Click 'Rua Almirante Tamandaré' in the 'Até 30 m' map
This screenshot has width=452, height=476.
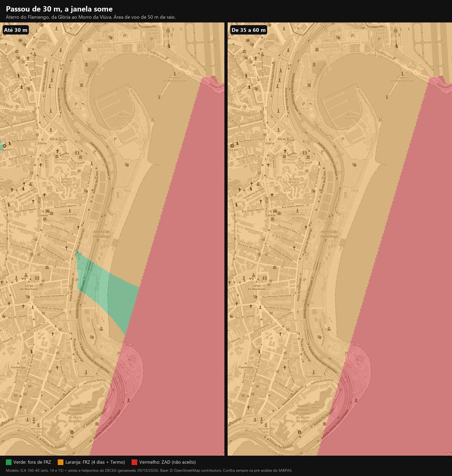coord(49,296)
